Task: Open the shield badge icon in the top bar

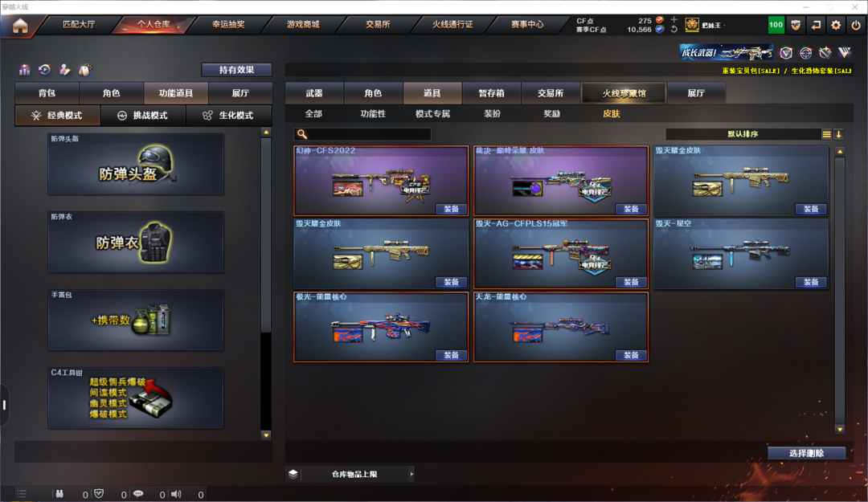Action: pos(796,24)
